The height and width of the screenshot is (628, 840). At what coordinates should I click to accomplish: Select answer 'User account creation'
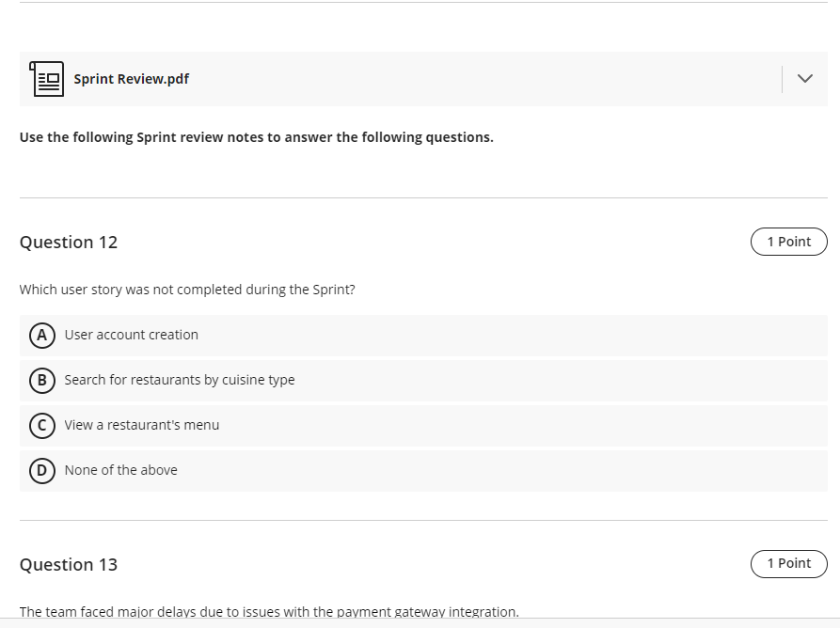click(x=131, y=335)
